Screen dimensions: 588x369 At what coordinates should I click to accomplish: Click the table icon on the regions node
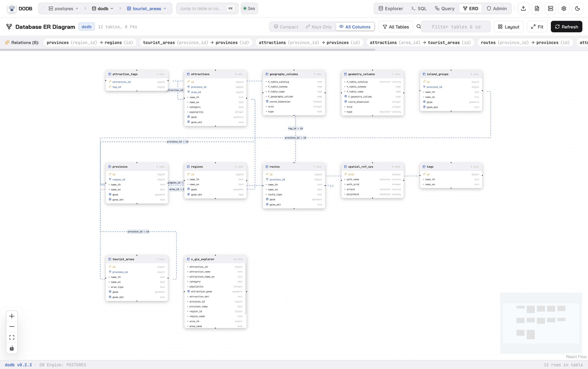click(188, 167)
